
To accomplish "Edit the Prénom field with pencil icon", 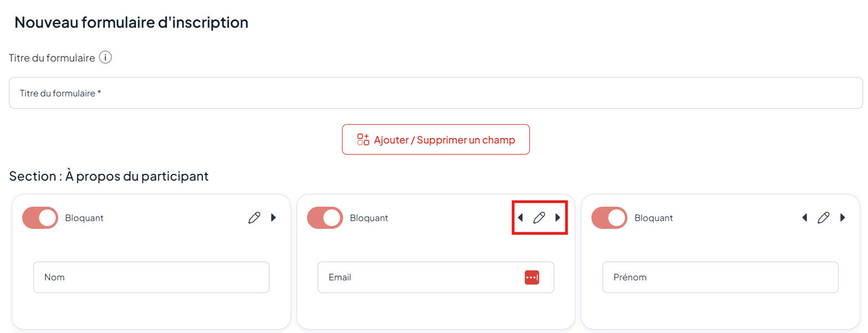I will coord(824,218).
